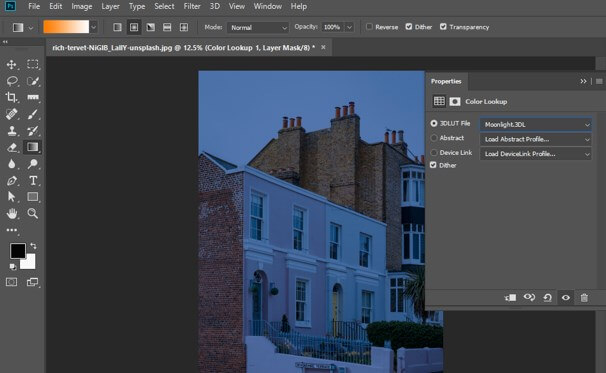Screen dimensions: 606x373
Task: Reset Color Lookup to adjustment defaults
Action: point(547,298)
